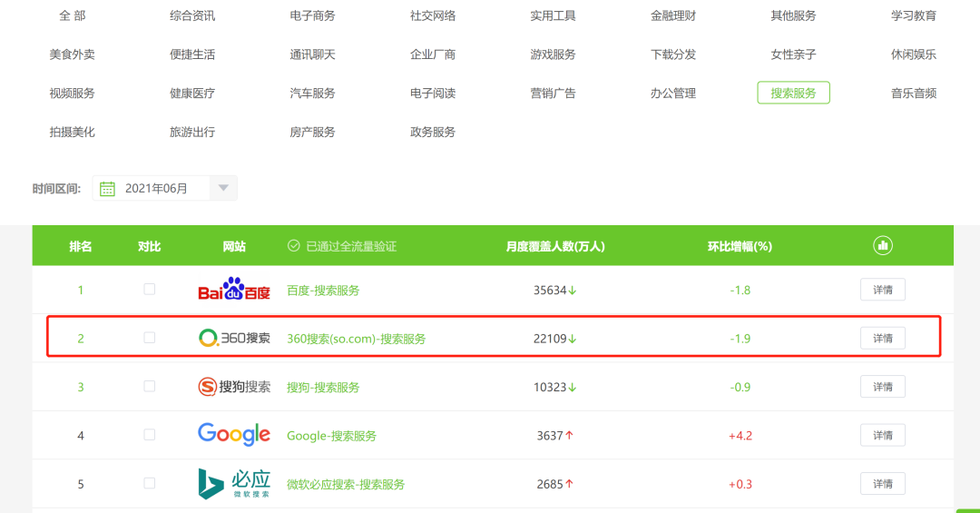980x513 pixels.
Task: Open the 微软必应搜索-搜索服务 link
Action: [346, 484]
